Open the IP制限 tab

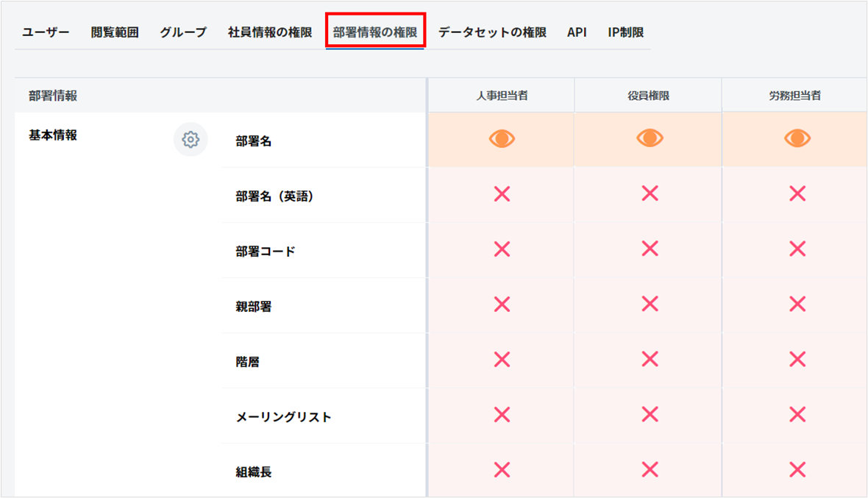(626, 32)
